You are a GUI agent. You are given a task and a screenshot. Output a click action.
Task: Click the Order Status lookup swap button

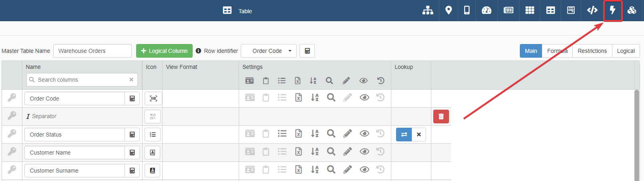click(404, 135)
